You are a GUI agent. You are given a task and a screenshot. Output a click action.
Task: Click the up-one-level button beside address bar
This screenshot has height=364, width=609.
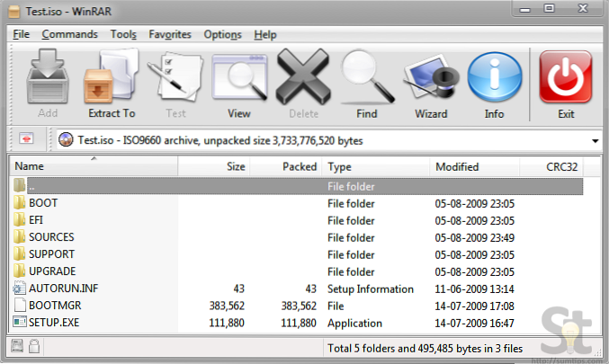27,140
